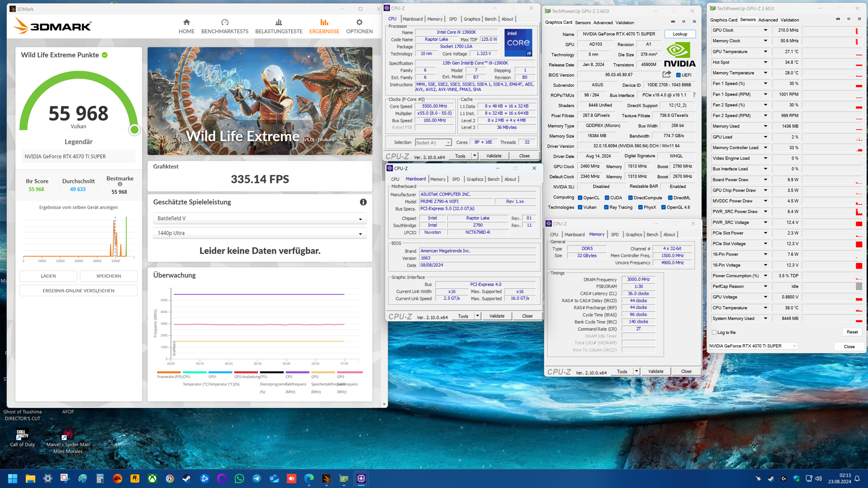The image size is (868, 488).
Task: Open WhatsApp from the taskbar
Action: click(x=239, y=479)
